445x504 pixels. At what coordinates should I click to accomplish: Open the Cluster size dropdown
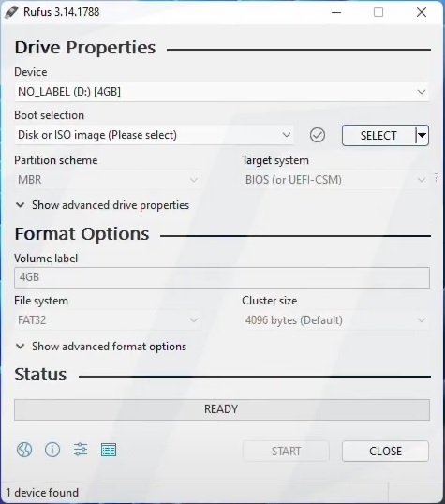point(335,320)
